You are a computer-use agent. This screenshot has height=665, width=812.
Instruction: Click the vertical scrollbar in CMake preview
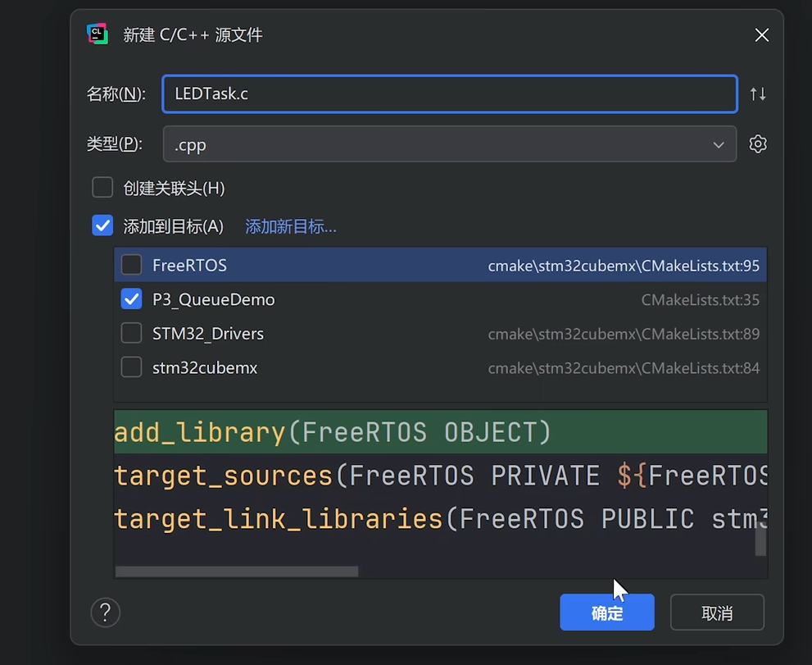tap(760, 539)
